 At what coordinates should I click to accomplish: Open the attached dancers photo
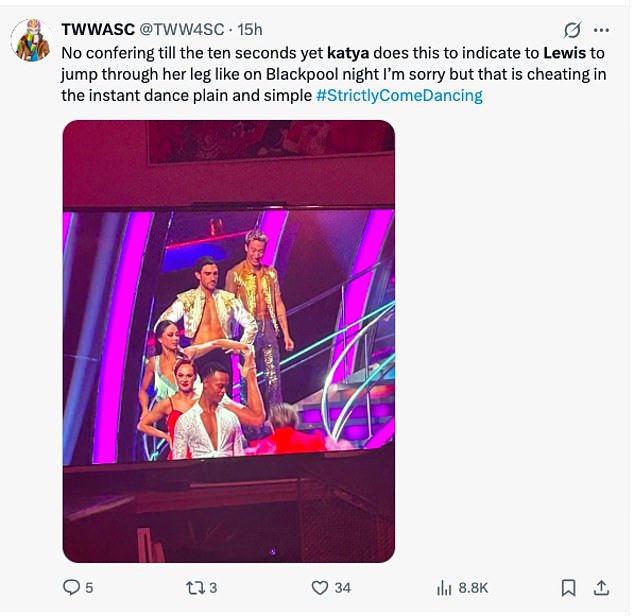click(228, 340)
